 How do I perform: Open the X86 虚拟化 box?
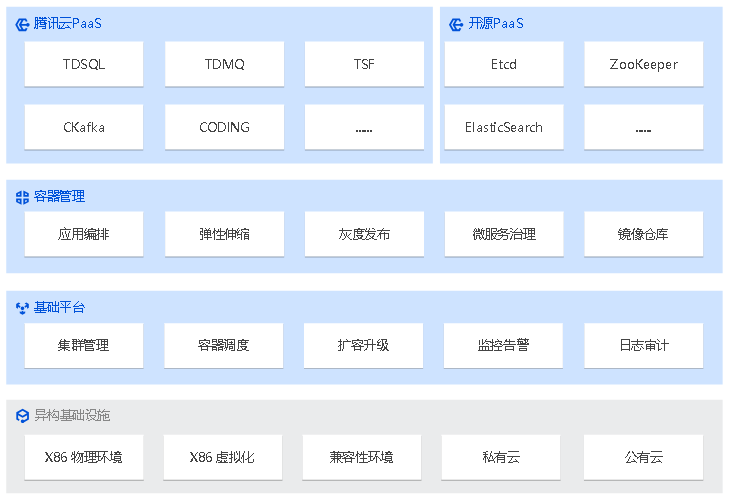223,457
